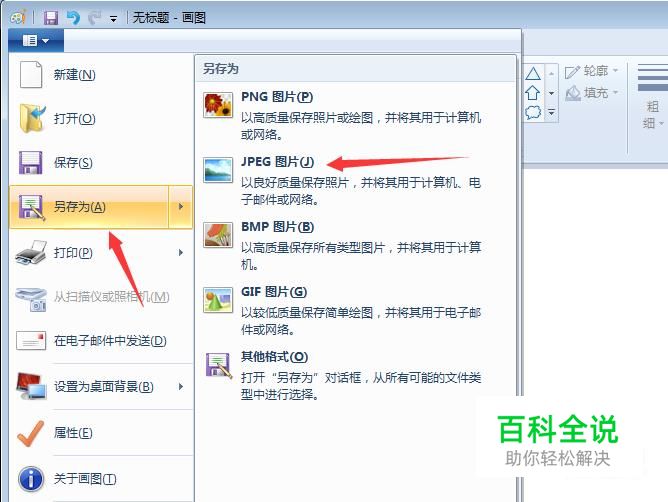The height and width of the screenshot is (502, 668).
Task: Select the 新建(N) menu entry
Action: [x=101, y=75]
